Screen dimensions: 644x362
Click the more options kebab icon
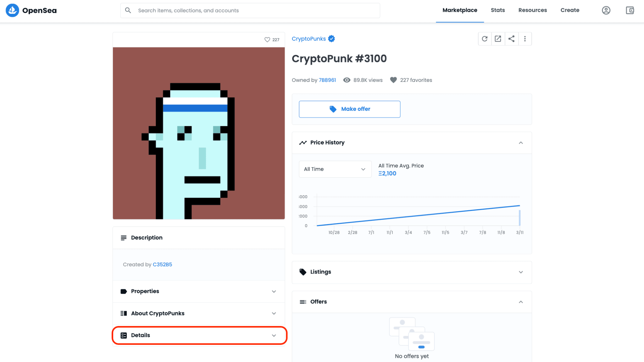[525, 38]
